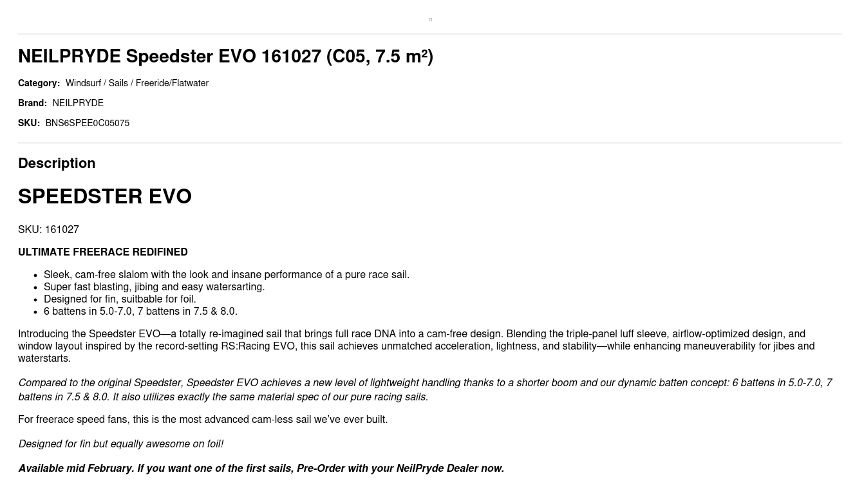The width and height of the screenshot is (855, 504).
Task: Click the sentence 'For freerace speed fans'
Action: 203,420
